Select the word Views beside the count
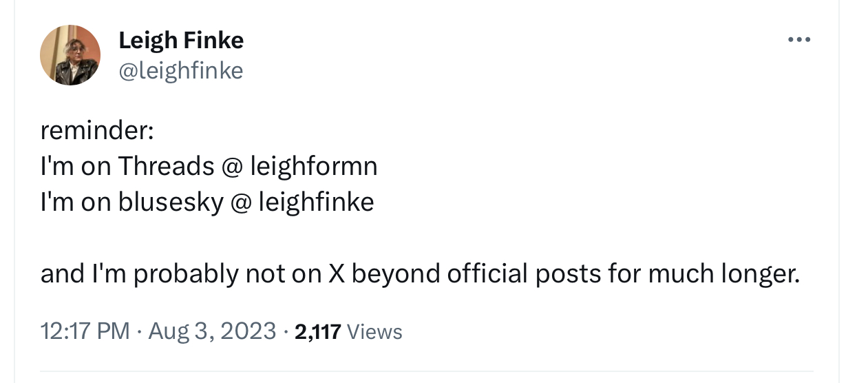This screenshot has height=383, width=868. pyautogui.click(x=375, y=331)
